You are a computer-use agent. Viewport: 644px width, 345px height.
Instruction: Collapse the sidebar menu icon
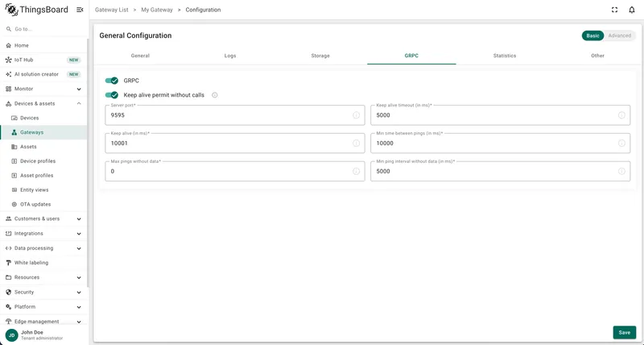(80, 10)
